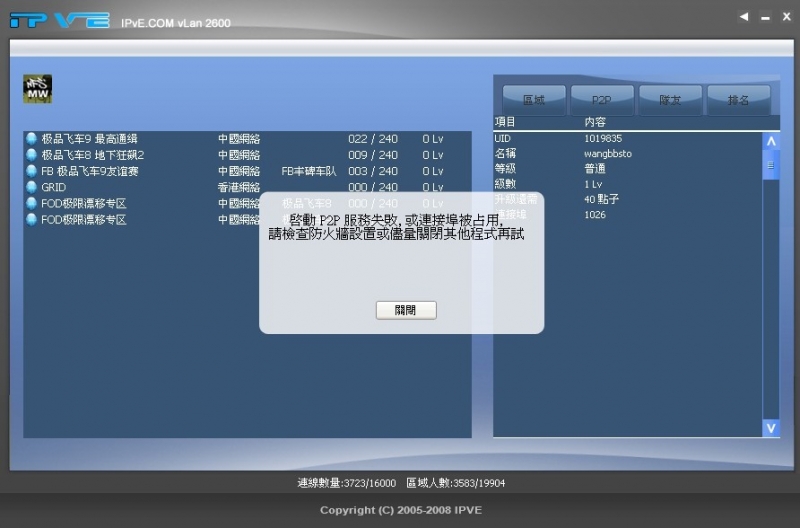Screen dimensions: 800x528
Task: Click globe icon beside GRID room
Action: tap(32, 187)
